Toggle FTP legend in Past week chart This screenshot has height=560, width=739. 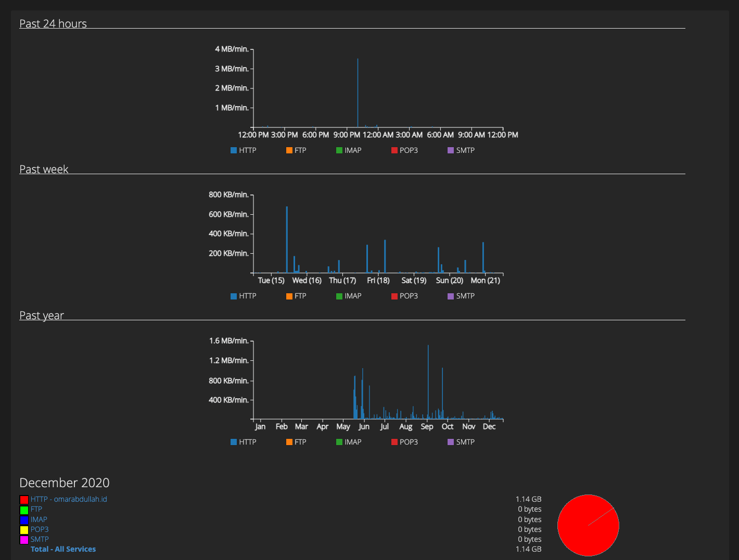(296, 296)
